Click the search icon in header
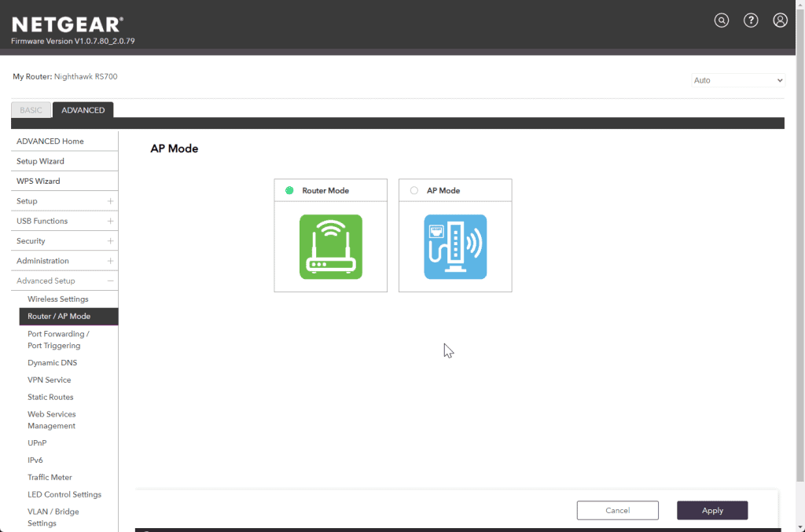Screen dimensions: 805x532 [721, 20]
